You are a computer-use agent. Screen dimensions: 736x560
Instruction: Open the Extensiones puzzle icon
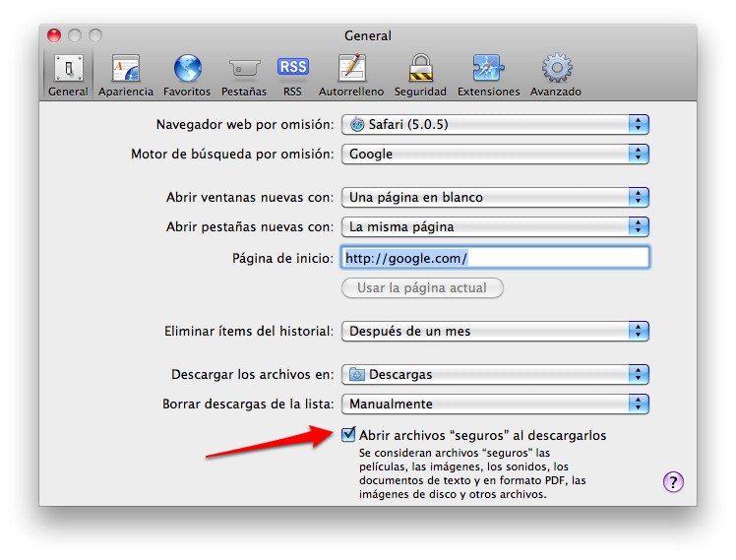click(488, 68)
